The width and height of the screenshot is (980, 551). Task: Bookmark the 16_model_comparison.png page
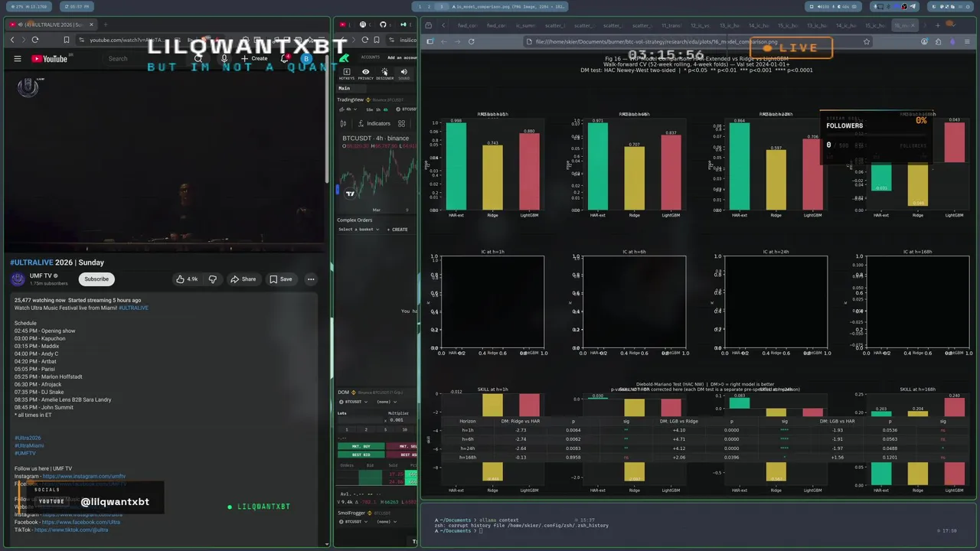866,42
